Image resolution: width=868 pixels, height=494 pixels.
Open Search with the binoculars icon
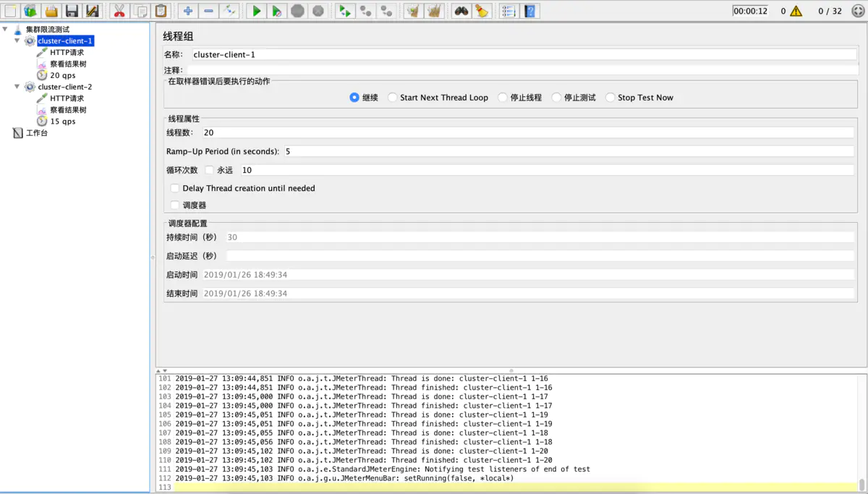[461, 11]
